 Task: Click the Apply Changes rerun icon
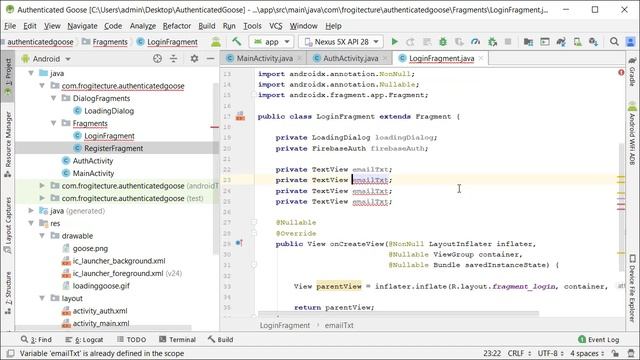(x=410, y=42)
